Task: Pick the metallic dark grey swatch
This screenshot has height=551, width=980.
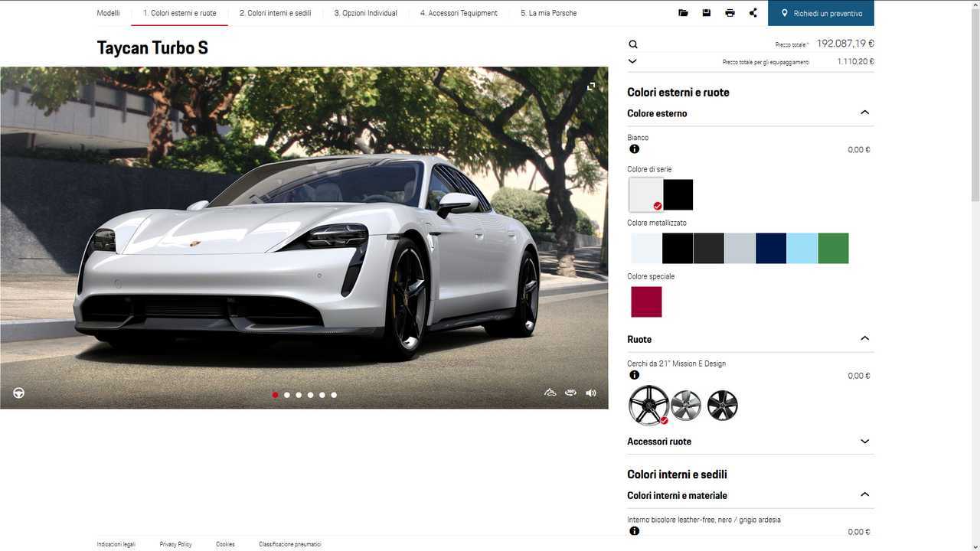Action: click(x=709, y=248)
